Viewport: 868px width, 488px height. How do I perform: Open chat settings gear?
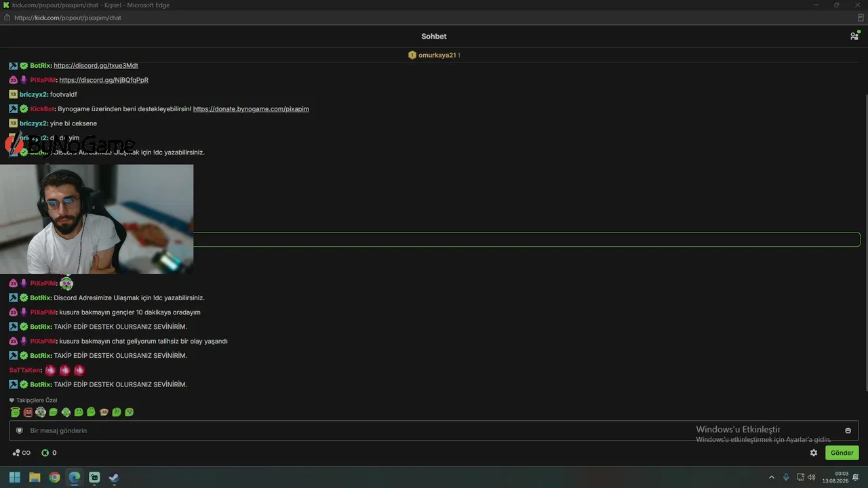coord(814,453)
